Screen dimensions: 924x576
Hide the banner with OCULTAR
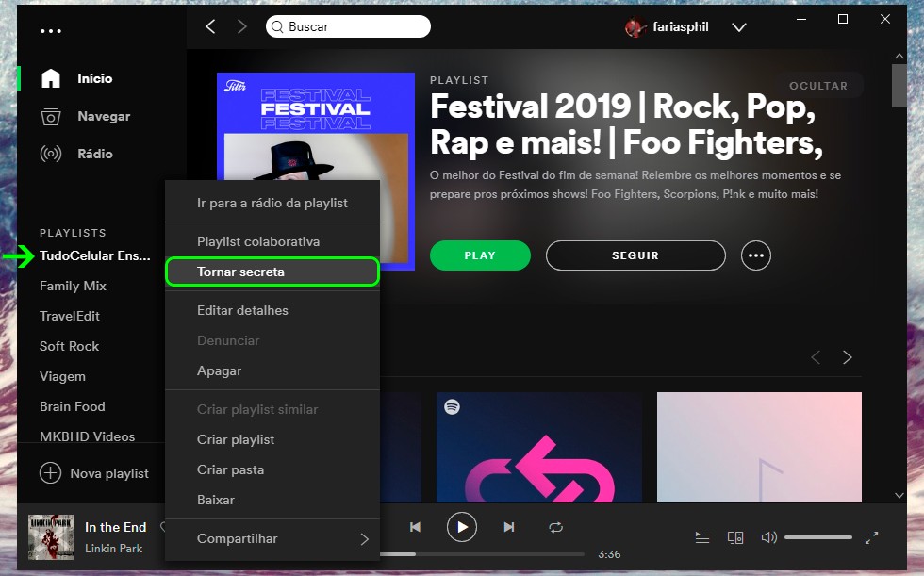[x=818, y=86]
